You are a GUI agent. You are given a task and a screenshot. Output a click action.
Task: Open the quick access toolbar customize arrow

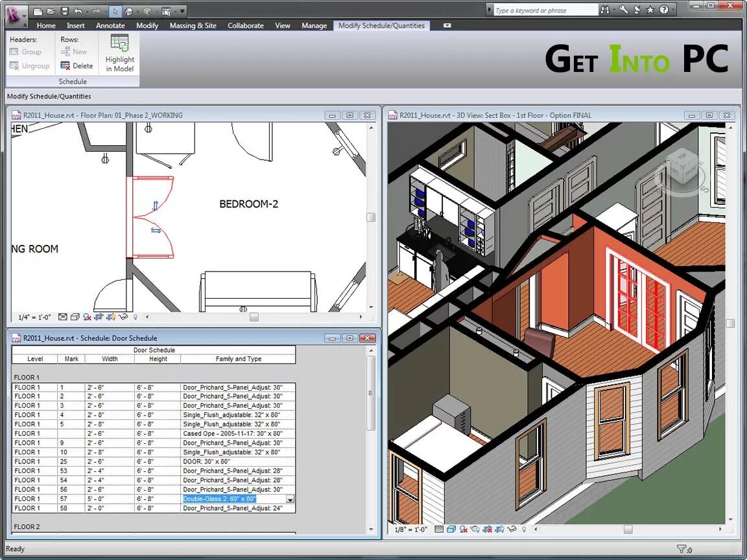click(182, 11)
